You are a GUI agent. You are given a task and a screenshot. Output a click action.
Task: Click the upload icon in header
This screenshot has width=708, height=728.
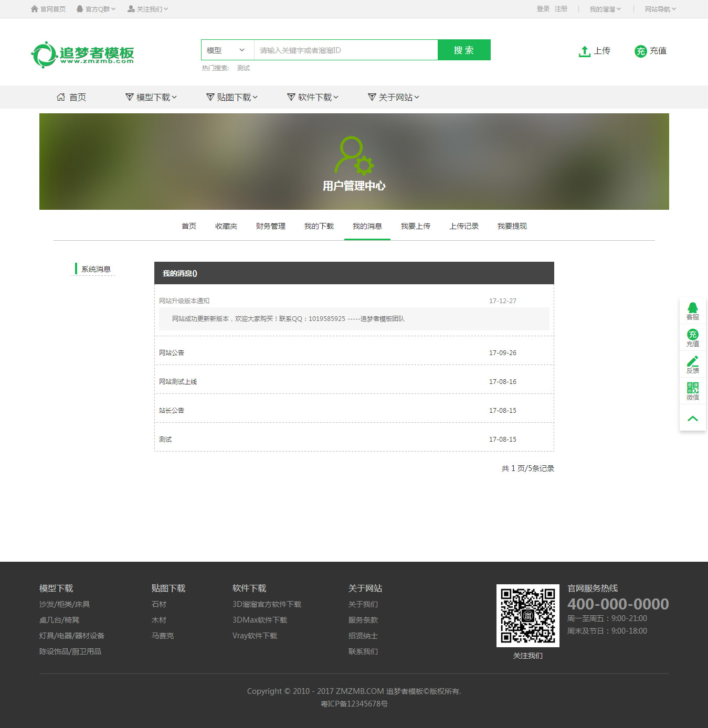point(584,51)
